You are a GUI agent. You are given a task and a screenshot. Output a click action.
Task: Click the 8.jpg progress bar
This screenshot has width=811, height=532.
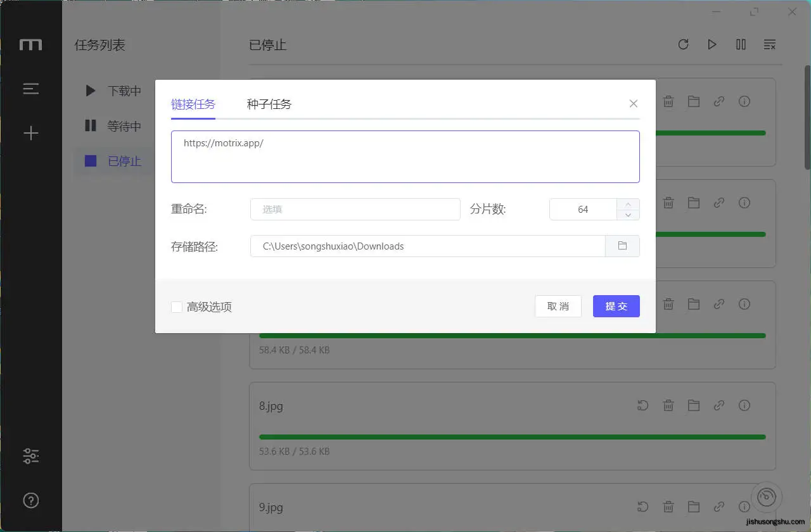click(x=513, y=437)
